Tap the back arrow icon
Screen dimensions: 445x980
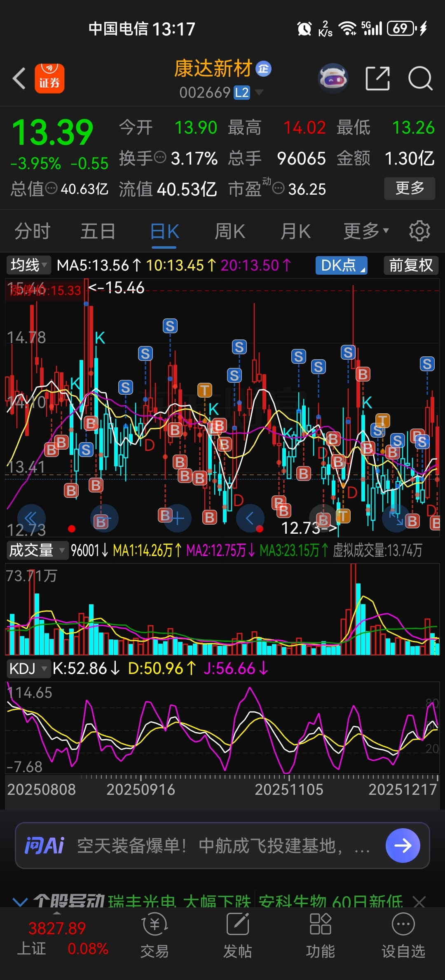click(19, 78)
